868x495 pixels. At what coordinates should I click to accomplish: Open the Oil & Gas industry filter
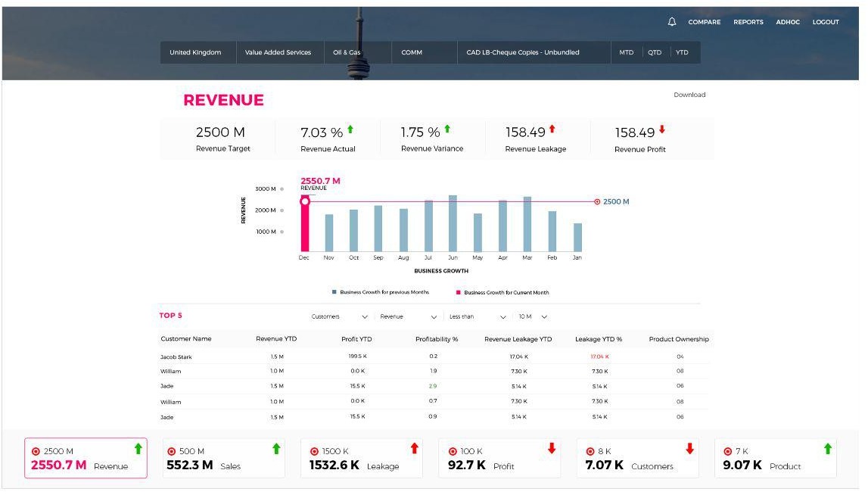[x=358, y=52]
